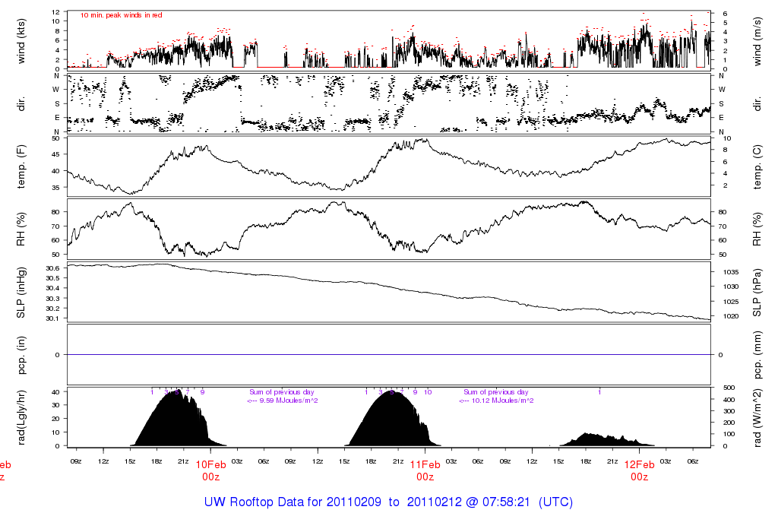Click the red "12Feb 00z" date label
The image size is (778, 532).
coord(640,470)
